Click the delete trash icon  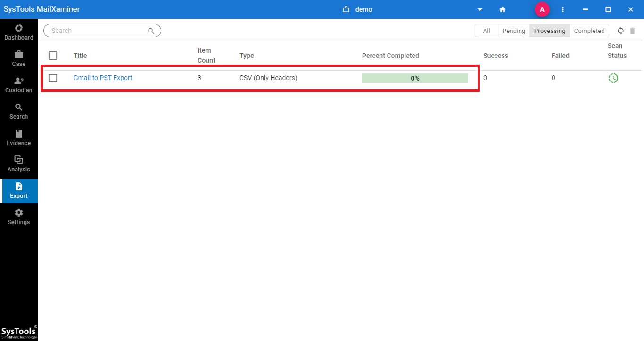pyautogui.click(x=633, y=31)
